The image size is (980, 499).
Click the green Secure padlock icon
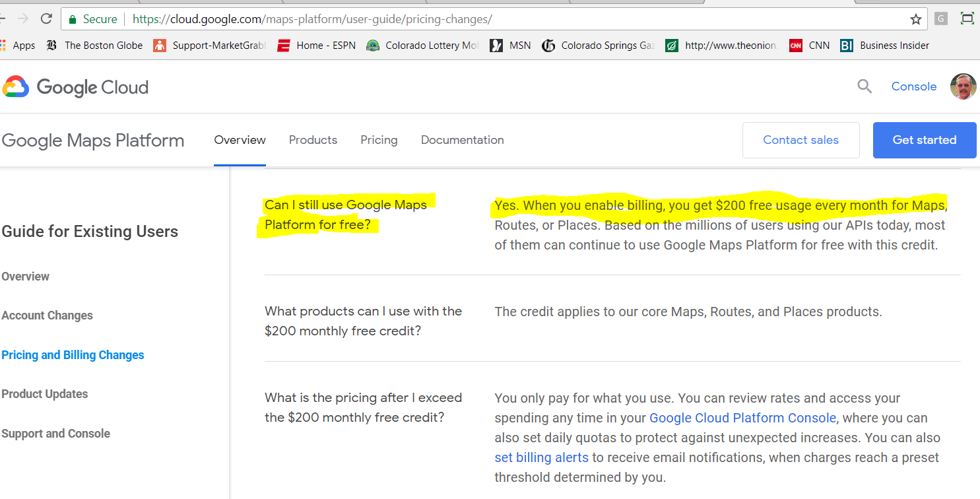click(73, 19)
